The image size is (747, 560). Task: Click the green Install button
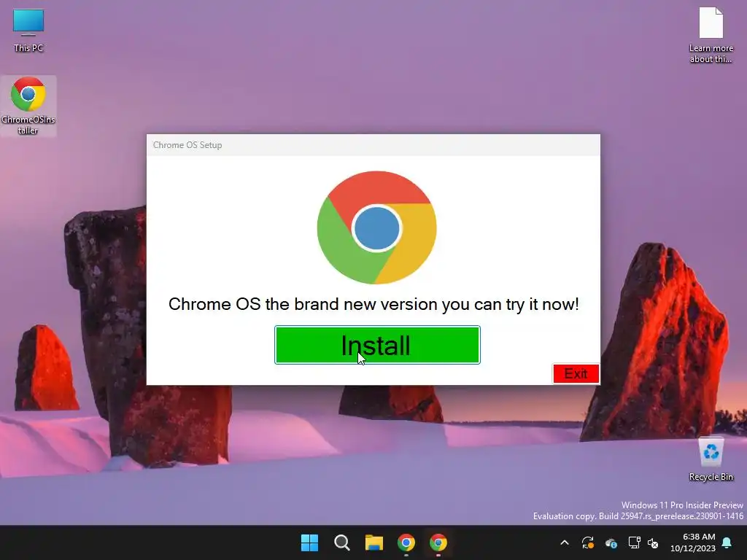[377, 345]
